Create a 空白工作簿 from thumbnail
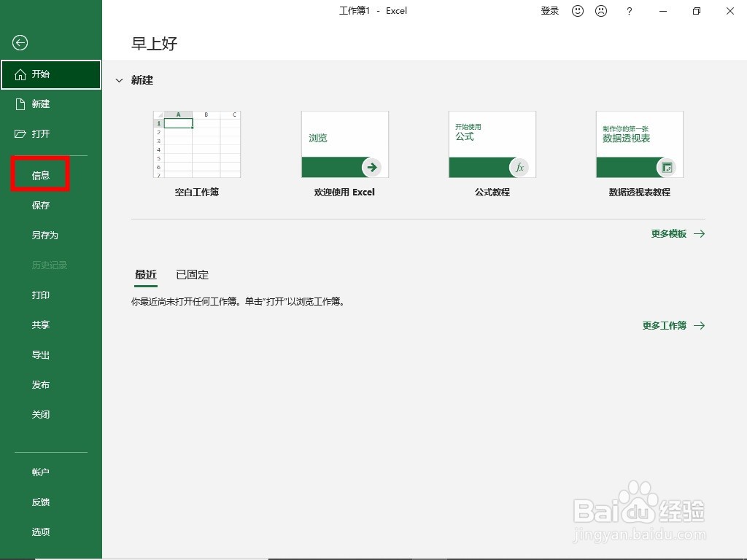This screenshot has width=747, height=560. tap(197, 144)
